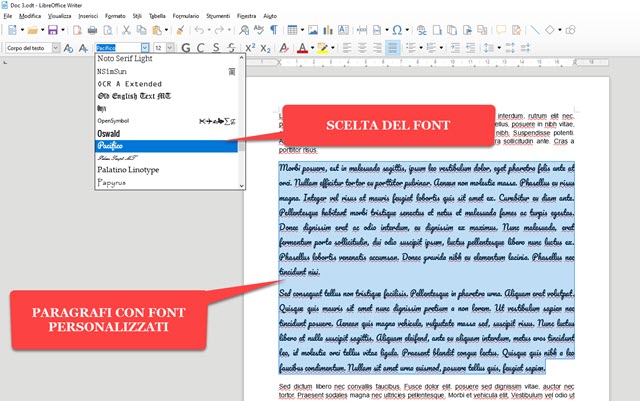
Task: Open the paragraph style dropdown Corpo del testo
Action: click(56, 48)
